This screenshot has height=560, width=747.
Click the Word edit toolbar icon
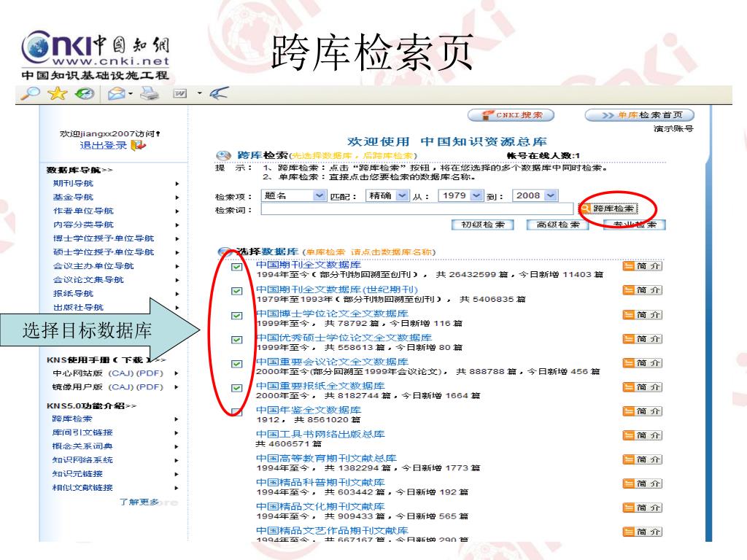point(179,94)
